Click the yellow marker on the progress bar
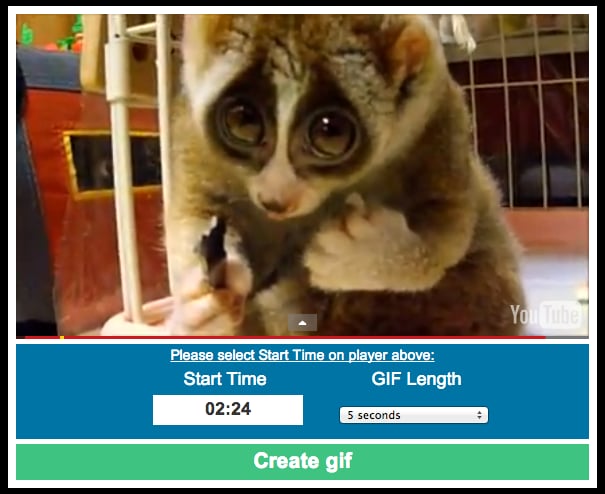The height and width of the screenshot is (494, 605). [62, 337]
